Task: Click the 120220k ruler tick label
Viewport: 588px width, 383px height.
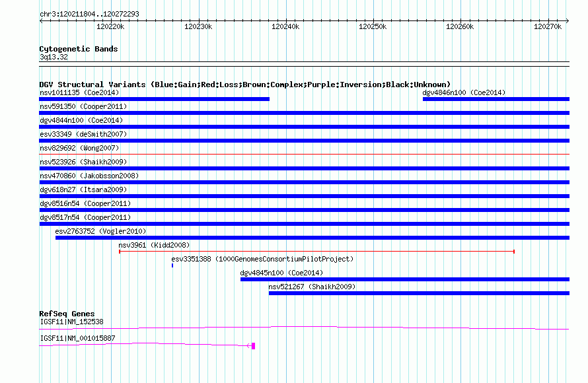Action: pyautogui.click(x=110, y=26)
